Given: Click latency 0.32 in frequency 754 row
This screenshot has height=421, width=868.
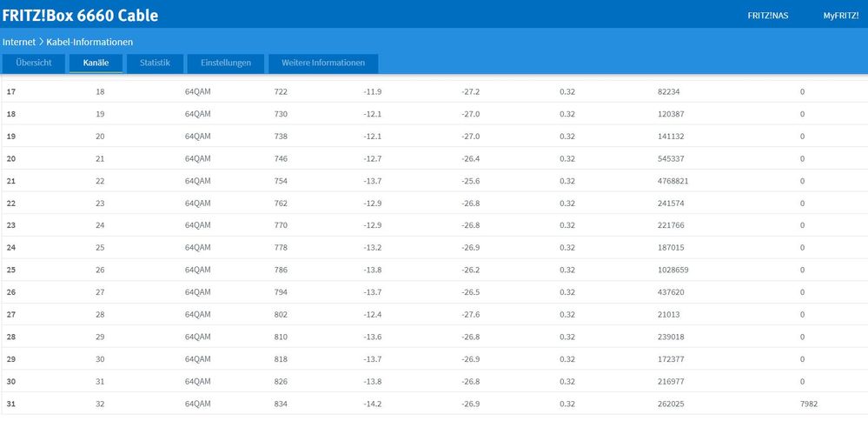Looking at the screenshot, I should 567,181.
